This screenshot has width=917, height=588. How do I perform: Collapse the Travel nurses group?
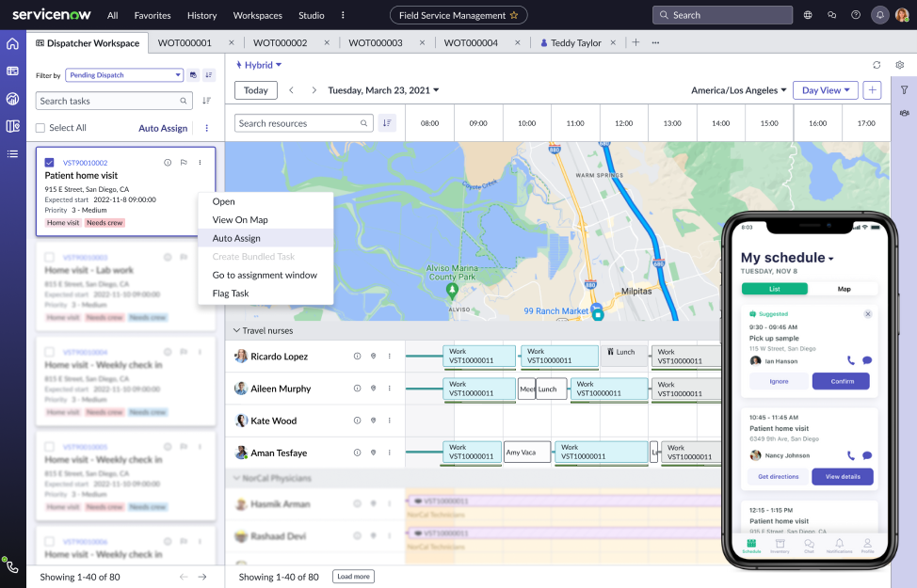click(x=236, y=331)
